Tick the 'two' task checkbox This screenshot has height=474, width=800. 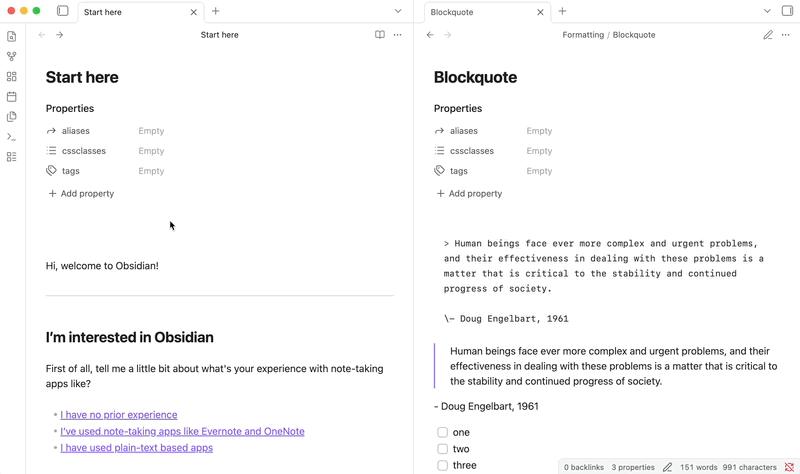click(x=442, y=449)
